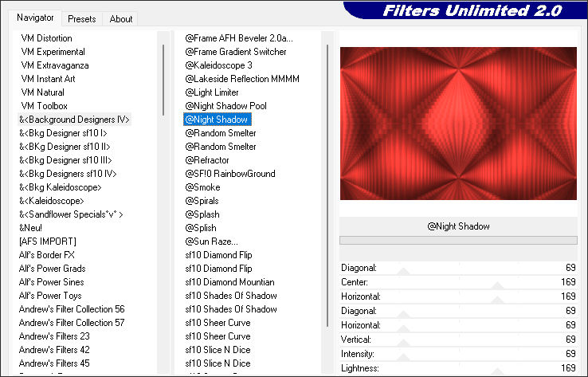
Task: Select Alf's Border FX category
Action: 47,255
